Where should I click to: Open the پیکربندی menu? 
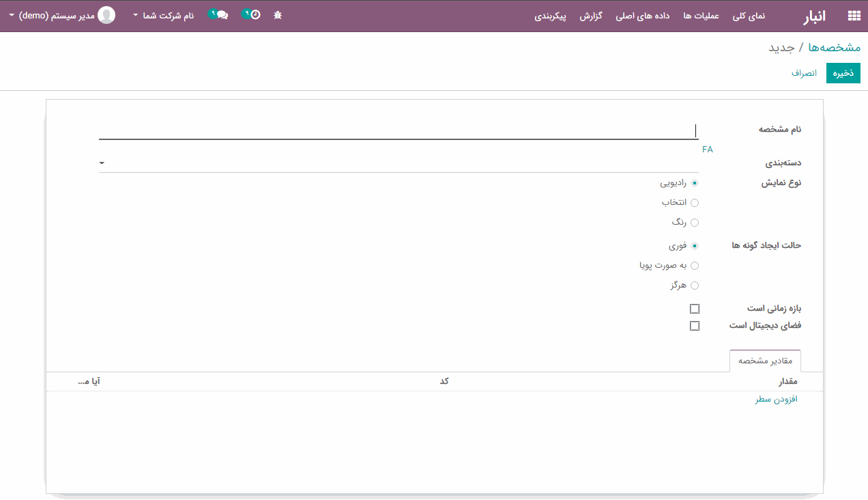(551, 16)
